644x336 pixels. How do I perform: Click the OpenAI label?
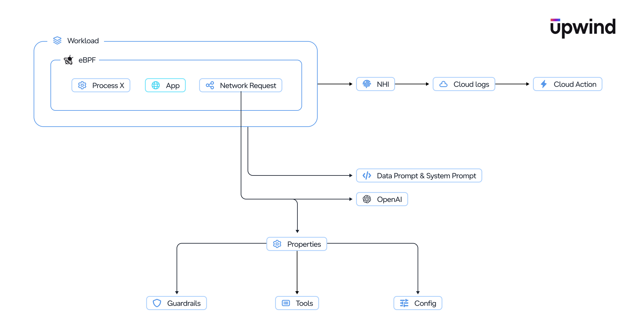390,199
